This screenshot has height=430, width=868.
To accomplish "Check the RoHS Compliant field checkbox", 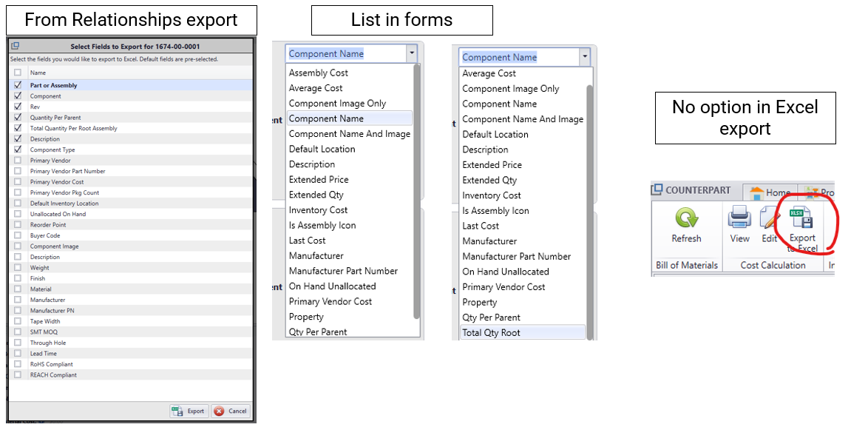I will (18, 364).
